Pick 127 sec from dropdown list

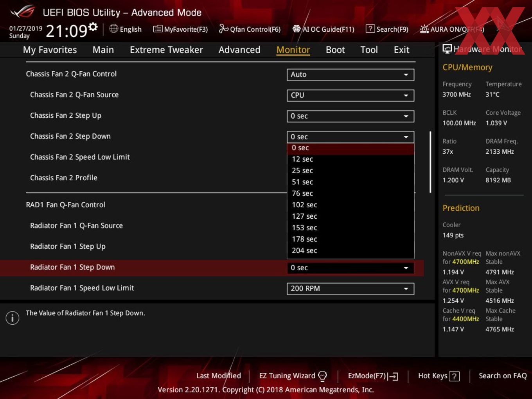tap(350, 216)
